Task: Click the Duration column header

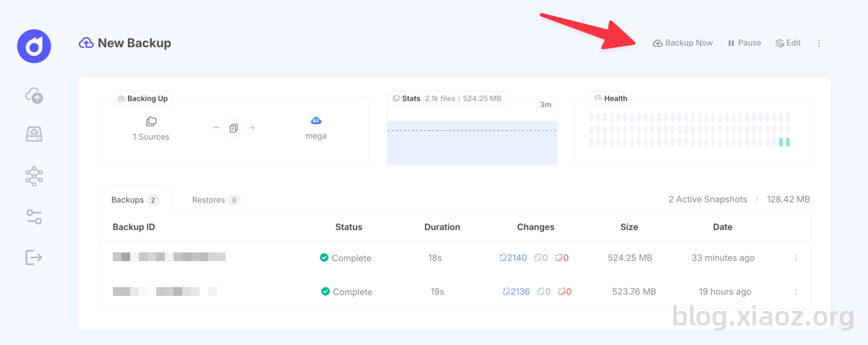Action: (442, 227)
